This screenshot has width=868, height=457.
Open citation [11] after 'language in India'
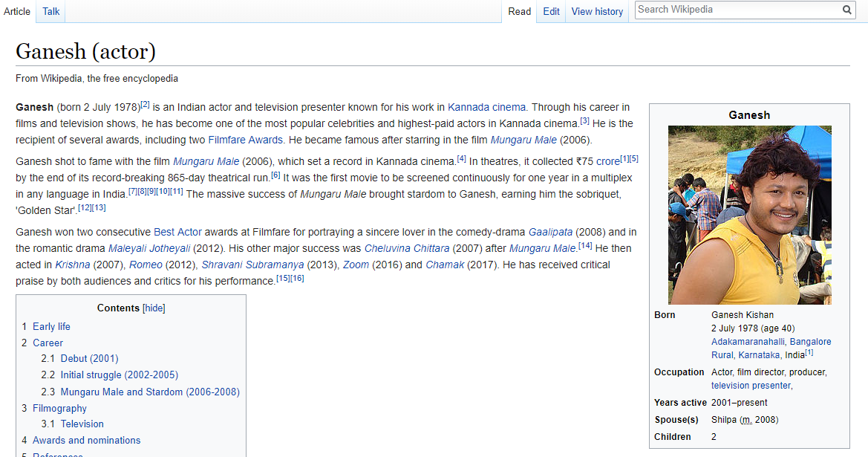pyautogui.click(x=176, y=191)
